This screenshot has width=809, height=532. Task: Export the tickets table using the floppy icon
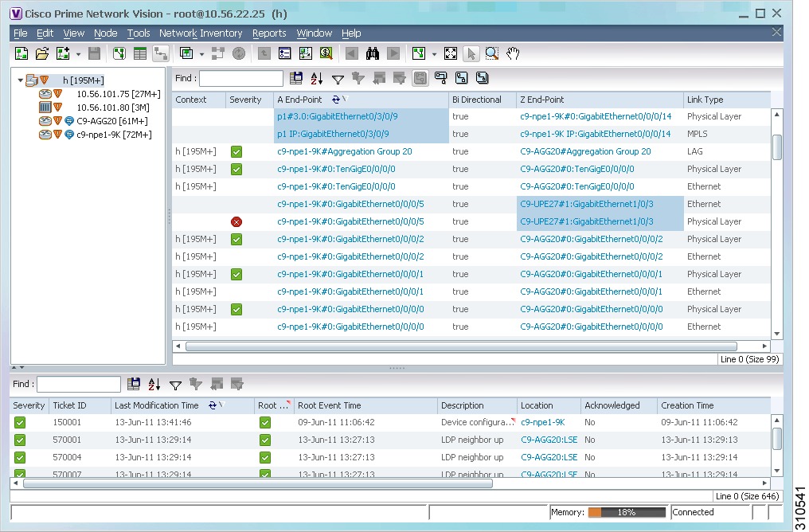click(134, 383)
